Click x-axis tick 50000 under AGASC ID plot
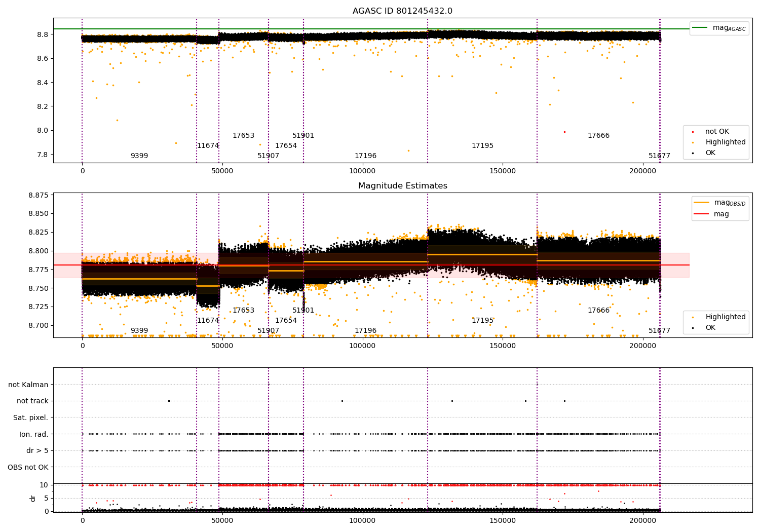760x532 pixels. click(x=222, y=171)
